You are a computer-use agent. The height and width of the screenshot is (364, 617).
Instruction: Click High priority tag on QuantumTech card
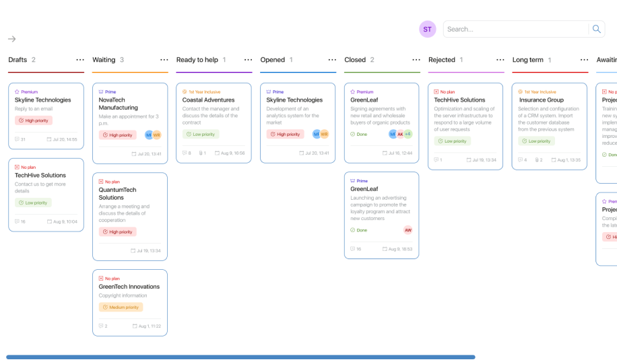(118, 232)
